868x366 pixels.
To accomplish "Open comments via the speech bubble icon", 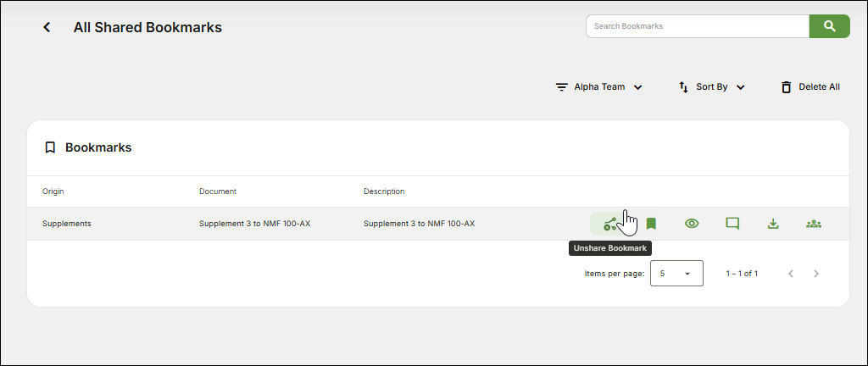I will click(732, 224).
